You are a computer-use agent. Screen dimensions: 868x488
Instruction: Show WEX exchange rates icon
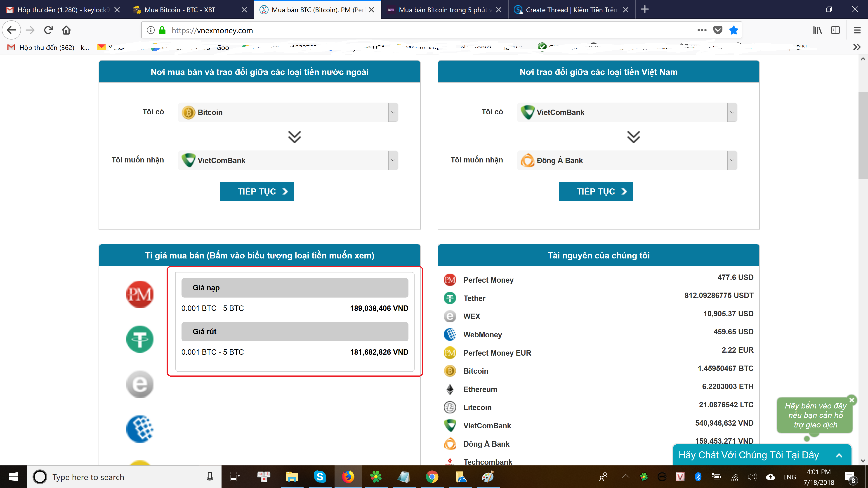[139, 384]
